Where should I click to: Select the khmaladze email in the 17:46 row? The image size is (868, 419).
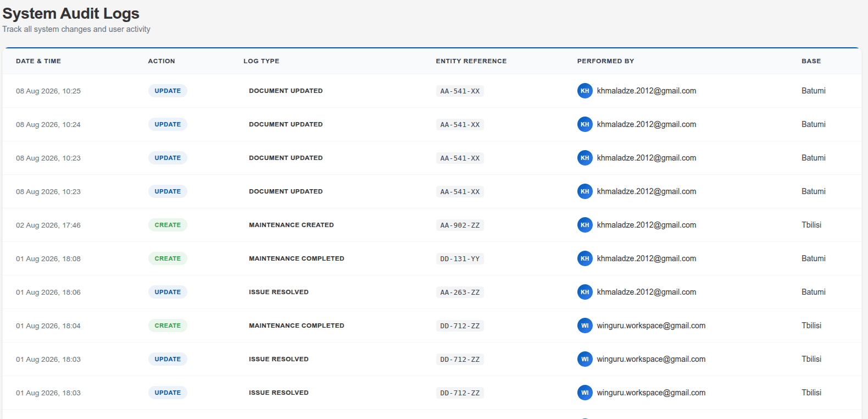click(x=647, y=225)
